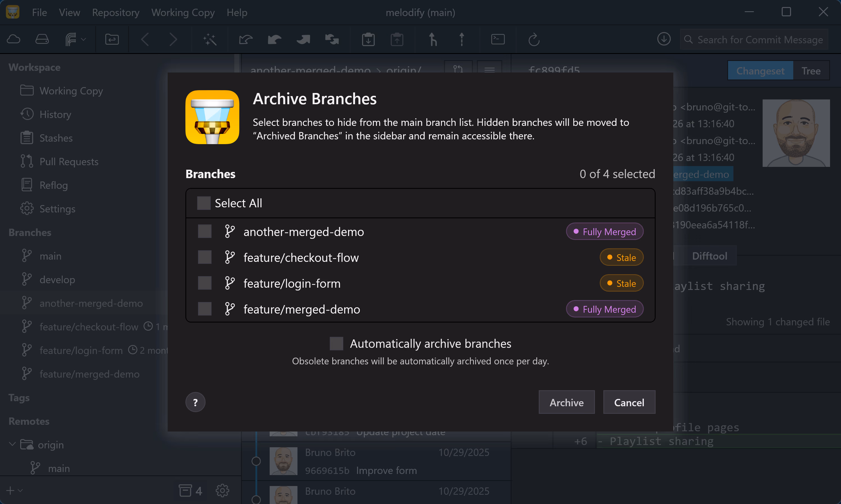Click the Sync toolbar icon
The width and height of the screenshot is (841, 504).
(x=332, y=39)
